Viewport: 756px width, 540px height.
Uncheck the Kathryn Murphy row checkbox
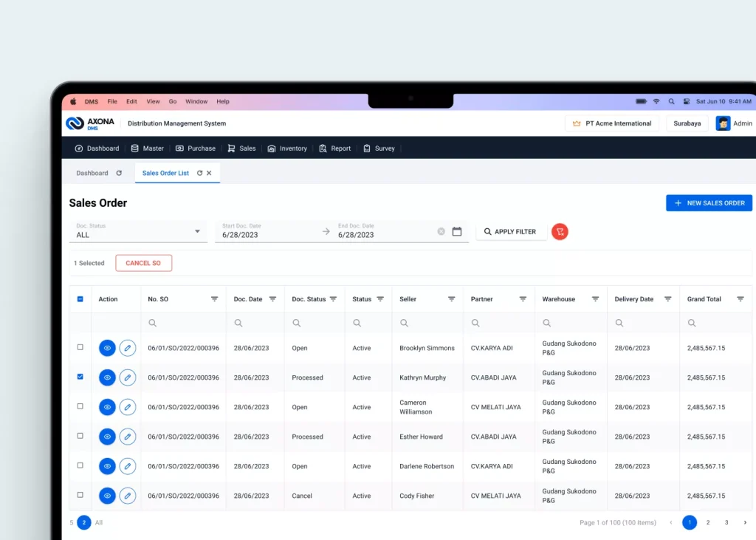tap(80, 377)
